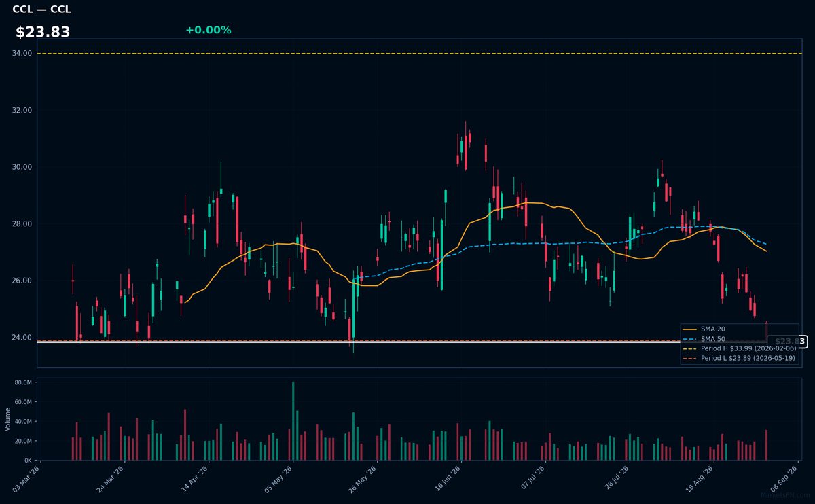Click the 08 Sep '26 date label
The height and width of the screenshot is (504, 815).
[x=784, y=479]
